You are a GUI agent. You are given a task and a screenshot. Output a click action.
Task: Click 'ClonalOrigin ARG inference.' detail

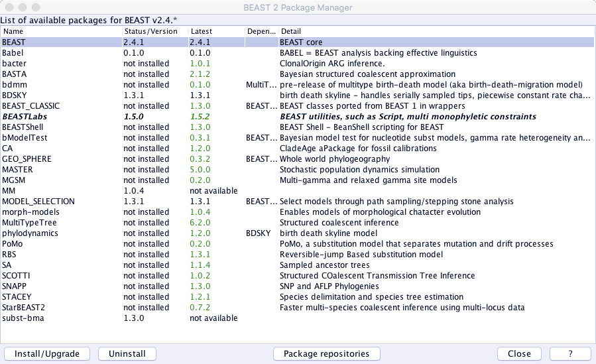tap(332, 64)
